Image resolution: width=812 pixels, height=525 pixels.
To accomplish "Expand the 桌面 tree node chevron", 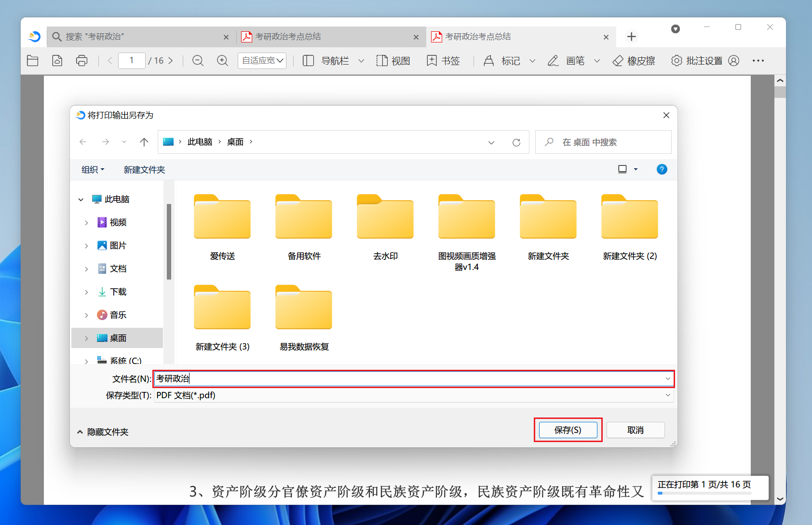I will coord(86,338).
